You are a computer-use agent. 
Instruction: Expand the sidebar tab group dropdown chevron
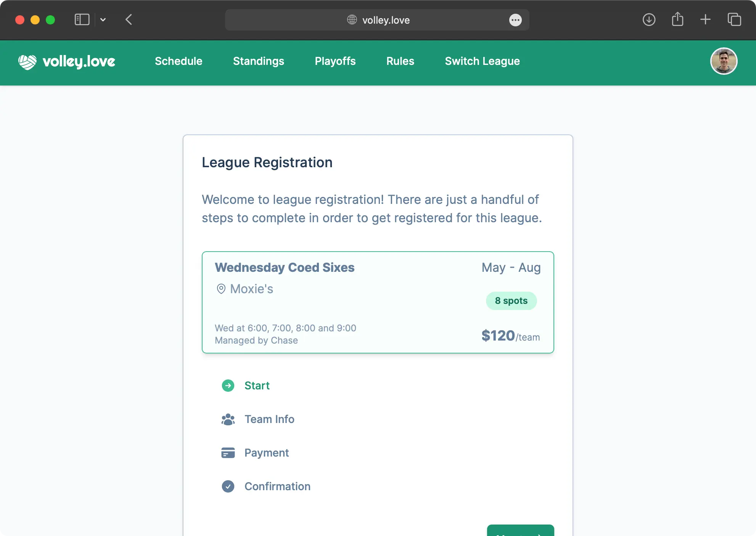click(x=103, y=19)
